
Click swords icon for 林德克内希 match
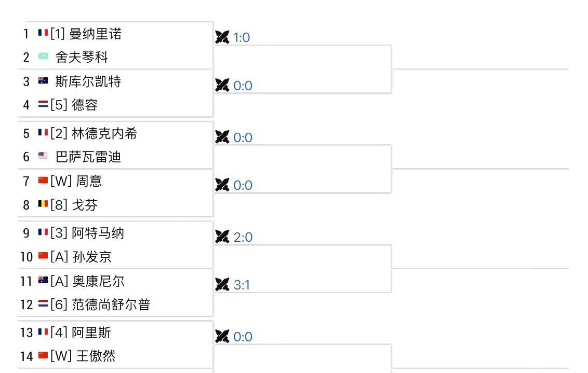tap(222, 137)
